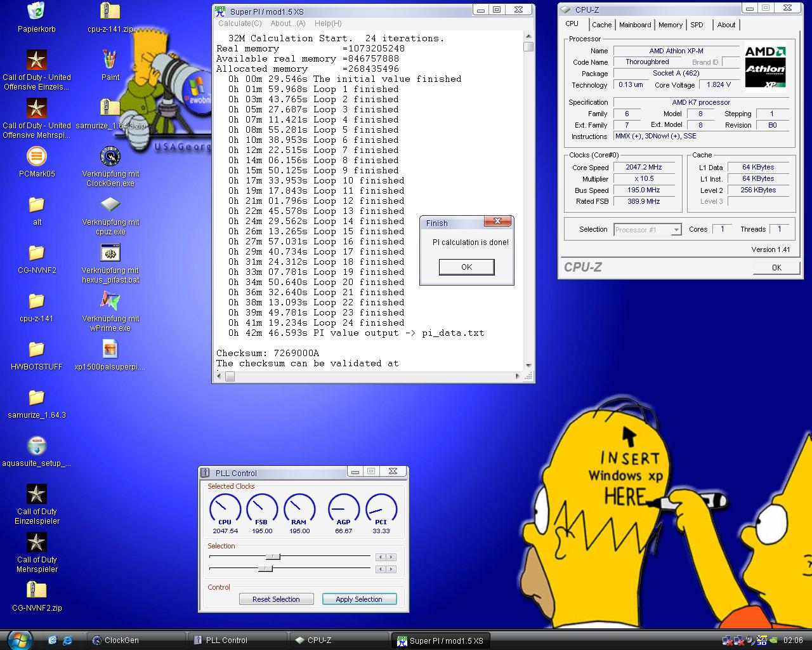Run the aquasuite_setup installer icon
The image size is (812, 650).
tap(36, 446)
